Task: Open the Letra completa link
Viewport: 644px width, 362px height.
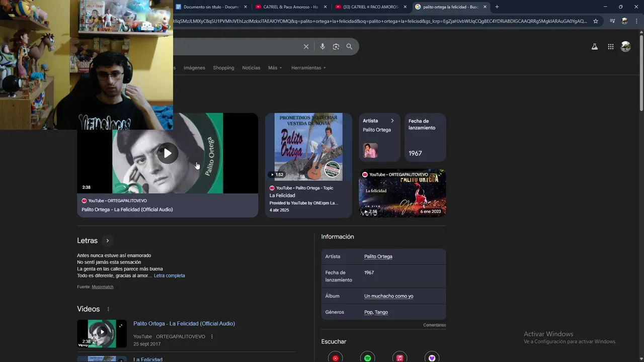Action: pos(169,276)
